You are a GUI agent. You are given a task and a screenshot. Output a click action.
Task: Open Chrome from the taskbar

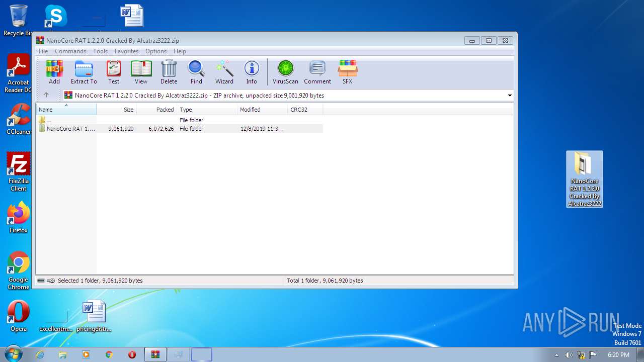[x=109, y=354]
